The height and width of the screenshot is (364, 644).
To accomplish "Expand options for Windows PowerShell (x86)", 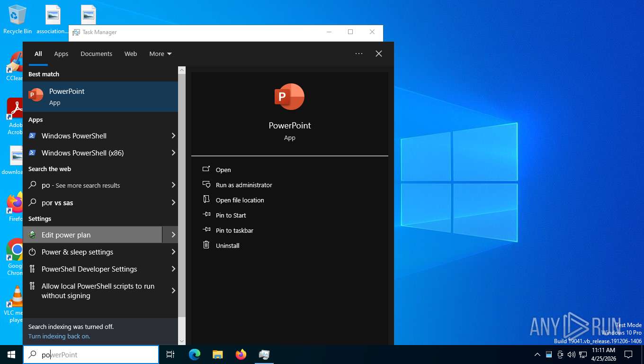I will 173,153.
